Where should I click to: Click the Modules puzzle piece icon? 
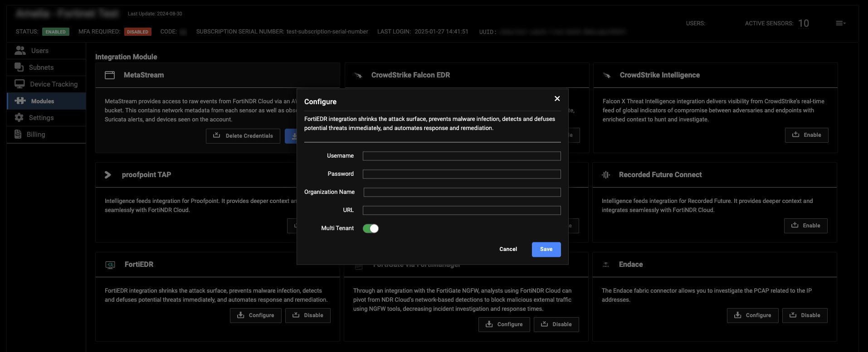(20, 101)
